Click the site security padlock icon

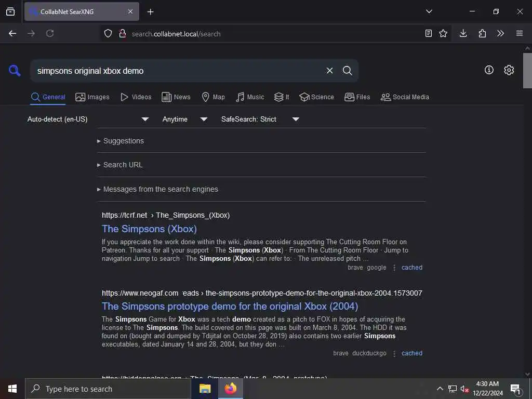pyautogui.click(x=123, y=33)
